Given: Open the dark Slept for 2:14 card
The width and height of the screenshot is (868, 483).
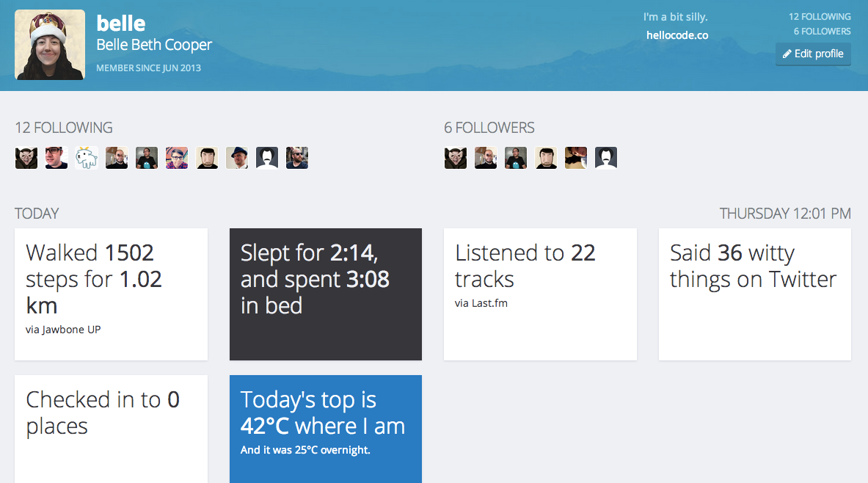Looking at the screenshot, I should 326,294.
